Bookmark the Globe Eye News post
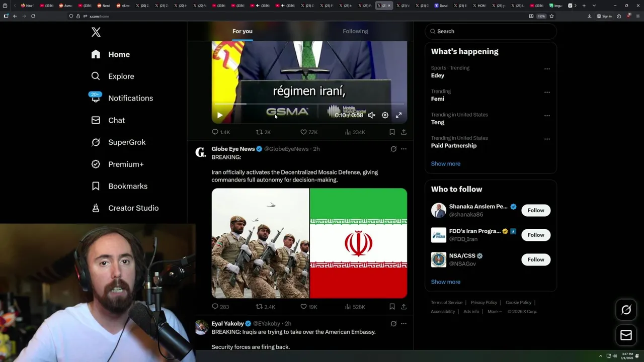Viewport: 644px width, 362px height. pos(392,307)
